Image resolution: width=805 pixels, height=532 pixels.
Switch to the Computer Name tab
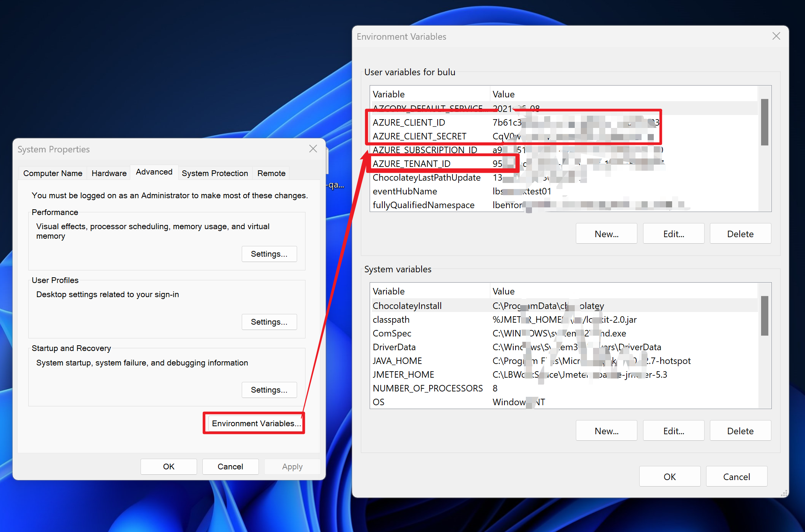[53, 173]
